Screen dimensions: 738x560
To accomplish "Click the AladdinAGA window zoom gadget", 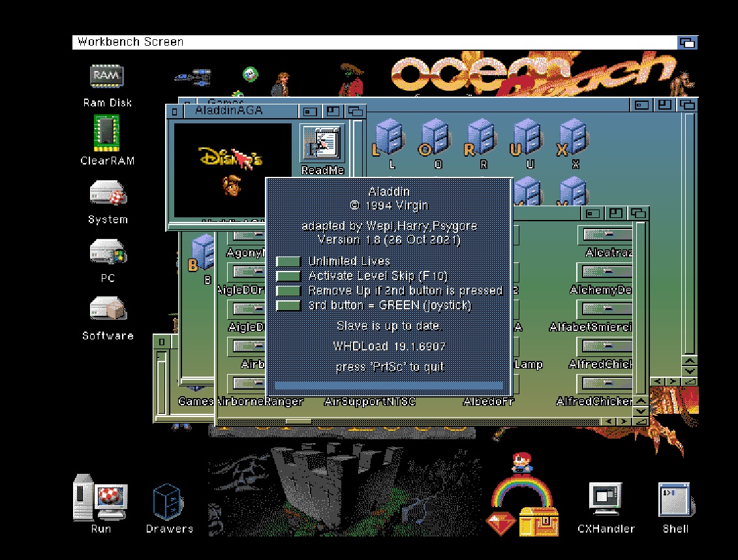I will (x=333, y=112).
